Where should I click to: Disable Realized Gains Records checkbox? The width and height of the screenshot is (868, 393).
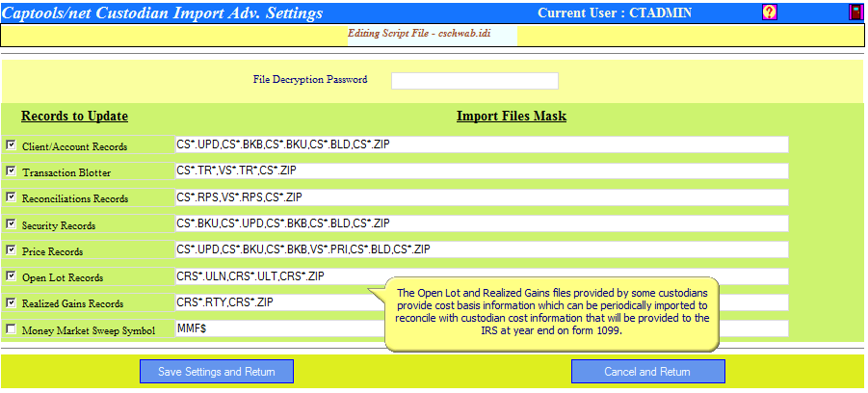click(11, 302)
